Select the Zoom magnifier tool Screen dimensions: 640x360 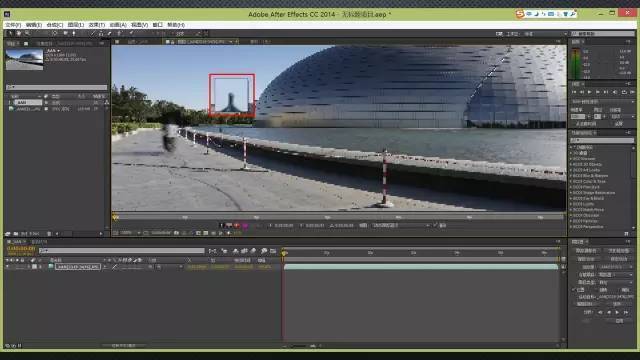pyautogui.click(x=27, y=33)
